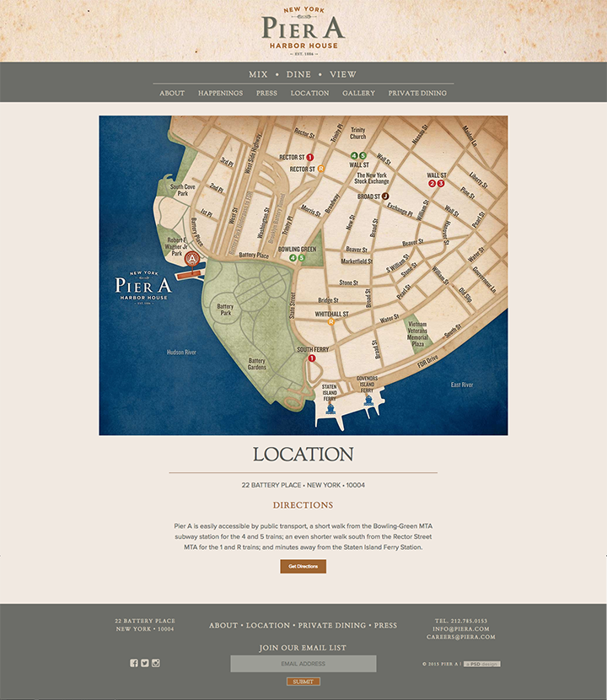The width and height of the screenshot is (607, 700).
Task: Open the Twitter icon in the footer
Action: coord(145,663)
